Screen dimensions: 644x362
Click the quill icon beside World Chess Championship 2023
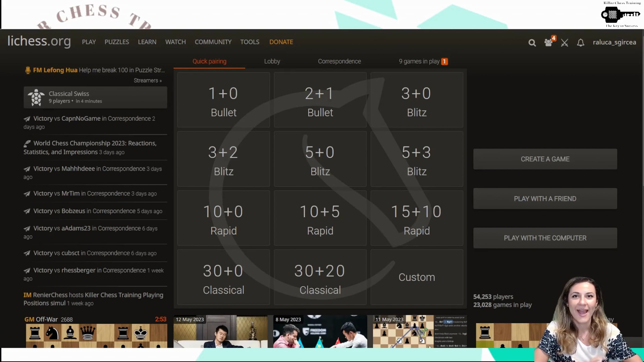(x=27, y=144)
